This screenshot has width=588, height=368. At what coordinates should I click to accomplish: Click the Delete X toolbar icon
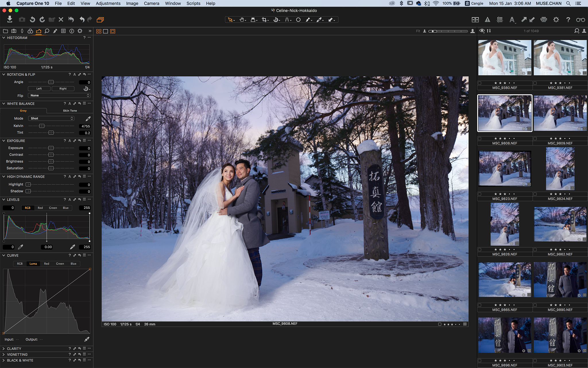pos(61,20)
